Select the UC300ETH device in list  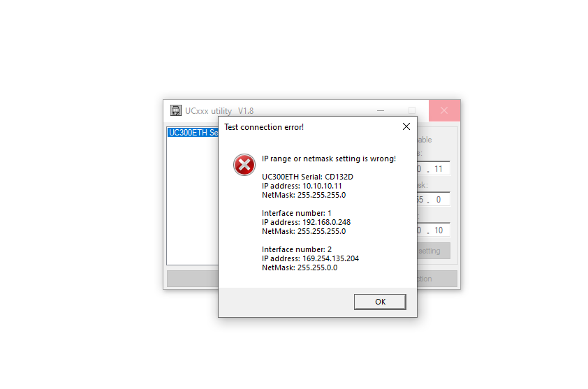tap(193, 133)
